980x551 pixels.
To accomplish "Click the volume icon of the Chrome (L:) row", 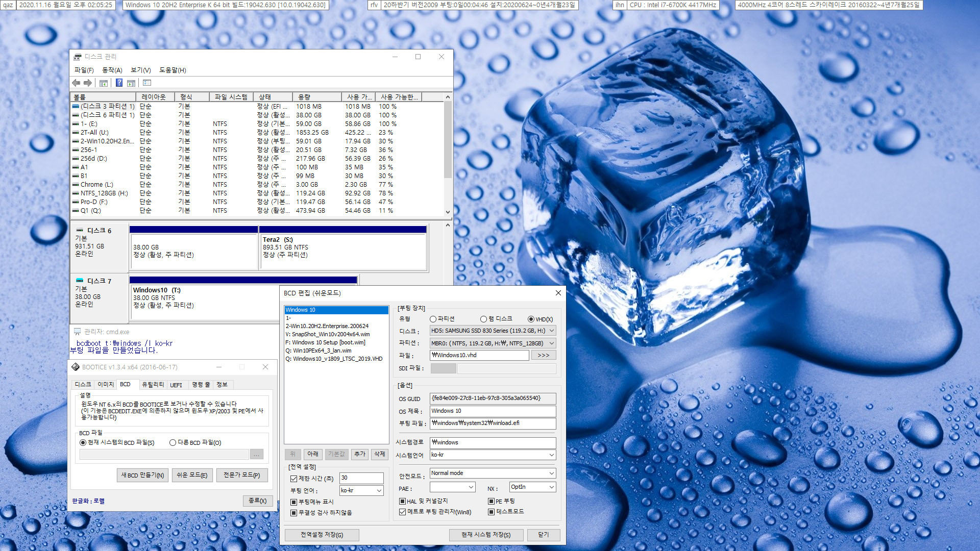I will [x=76, y=185].
